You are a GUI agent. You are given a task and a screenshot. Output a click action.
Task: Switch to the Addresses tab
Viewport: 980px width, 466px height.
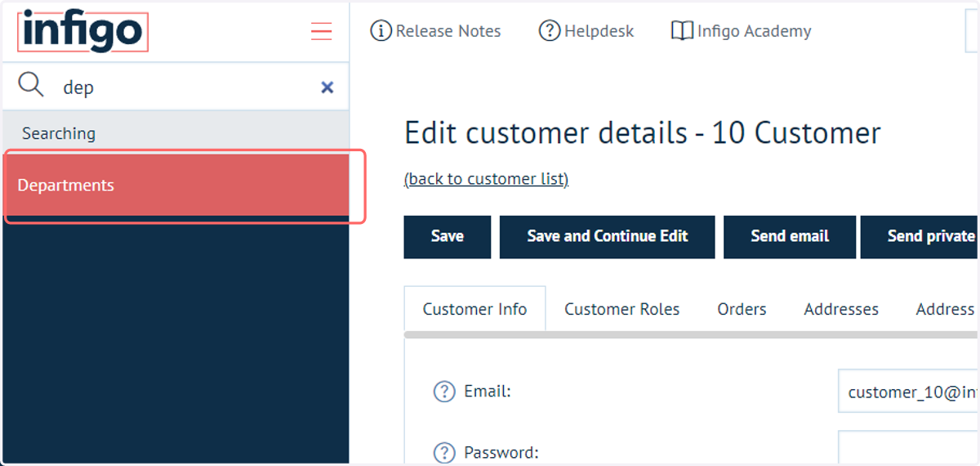coord(841,309)
